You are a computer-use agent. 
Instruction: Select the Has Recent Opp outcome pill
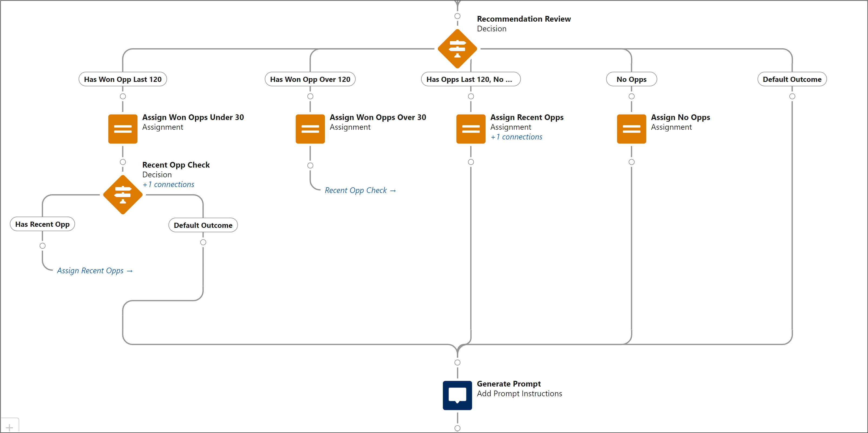click(42, 224)
